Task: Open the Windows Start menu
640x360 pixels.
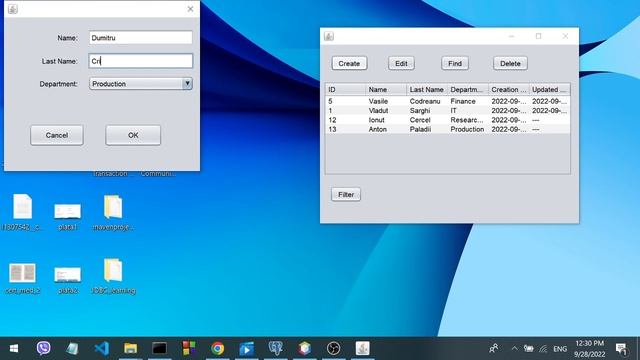Action: coord(13,348)
